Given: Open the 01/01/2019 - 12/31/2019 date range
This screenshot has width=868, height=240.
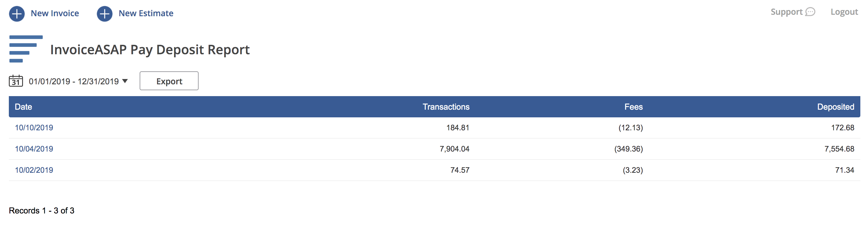Looking at the screenshot, I should [73, 82].
